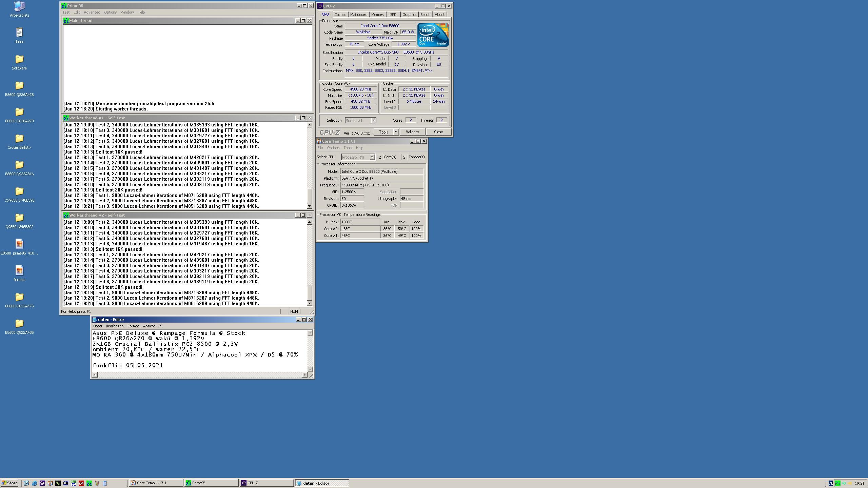Open Prime95 Test menu
Image resolution: width=868 pixels, height=488 pixels.
[x=66, y=12]
